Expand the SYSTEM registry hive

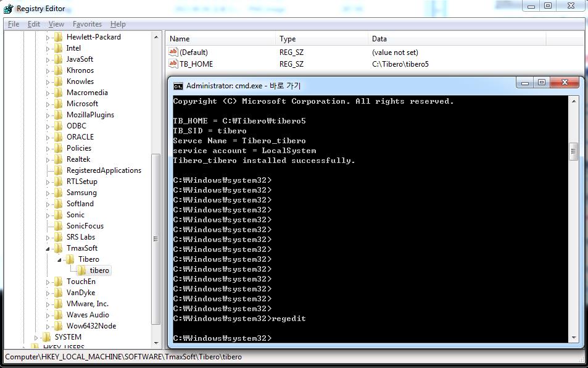pos(36,337)
